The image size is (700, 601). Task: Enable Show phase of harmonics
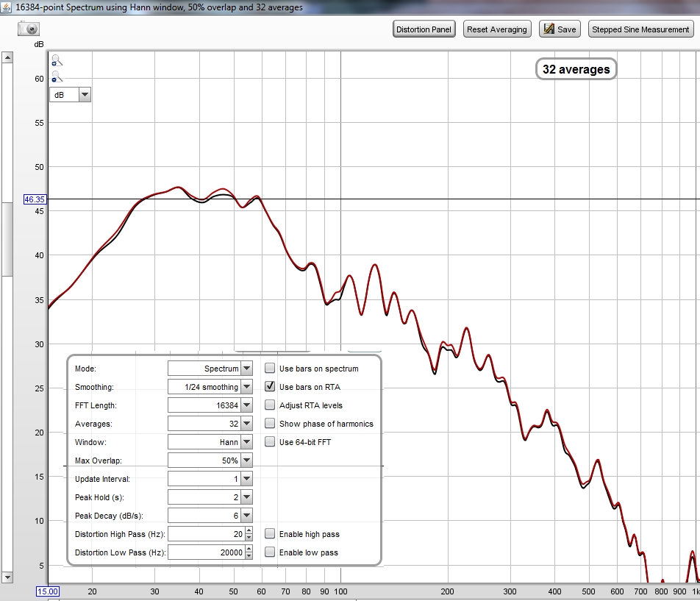(270, 423)
